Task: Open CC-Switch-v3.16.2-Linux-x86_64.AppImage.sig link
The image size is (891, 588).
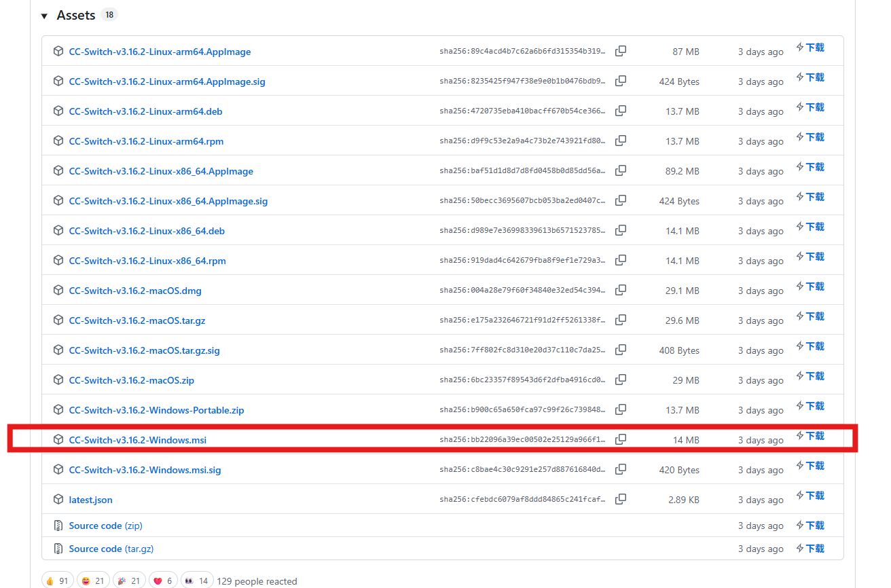Action: [x=168, y=201]
